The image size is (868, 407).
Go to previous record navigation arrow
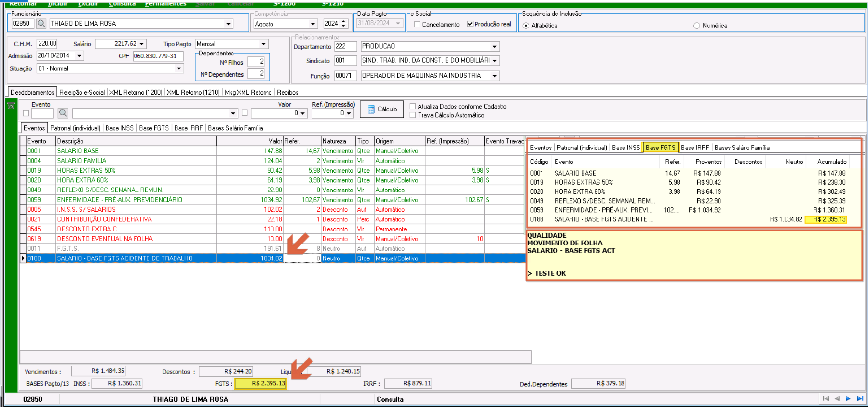[837, 399]
